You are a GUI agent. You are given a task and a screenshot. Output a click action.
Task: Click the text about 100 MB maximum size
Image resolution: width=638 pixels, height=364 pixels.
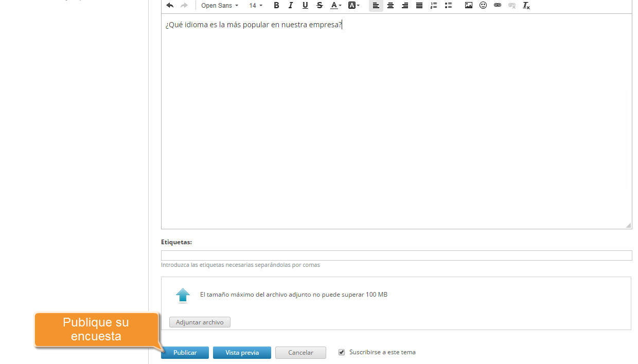tap(294, 295)
